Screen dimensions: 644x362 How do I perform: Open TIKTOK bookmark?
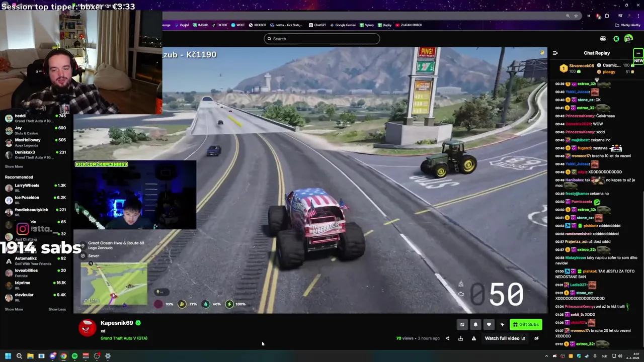(219, 25)
